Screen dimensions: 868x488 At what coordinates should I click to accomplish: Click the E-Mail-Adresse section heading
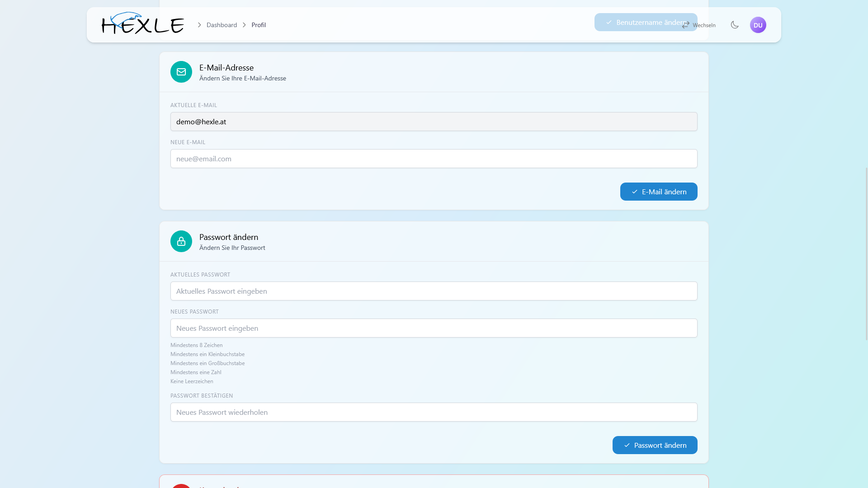tap(226, 67)
